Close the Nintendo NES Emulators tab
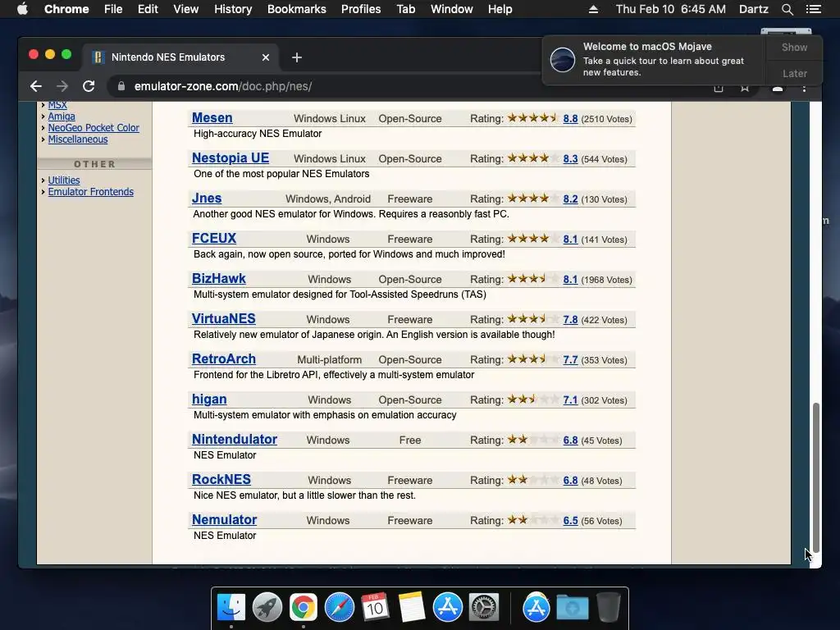This screenshot has width=840, height=630. pyautogui.click(x=266, y=57)
